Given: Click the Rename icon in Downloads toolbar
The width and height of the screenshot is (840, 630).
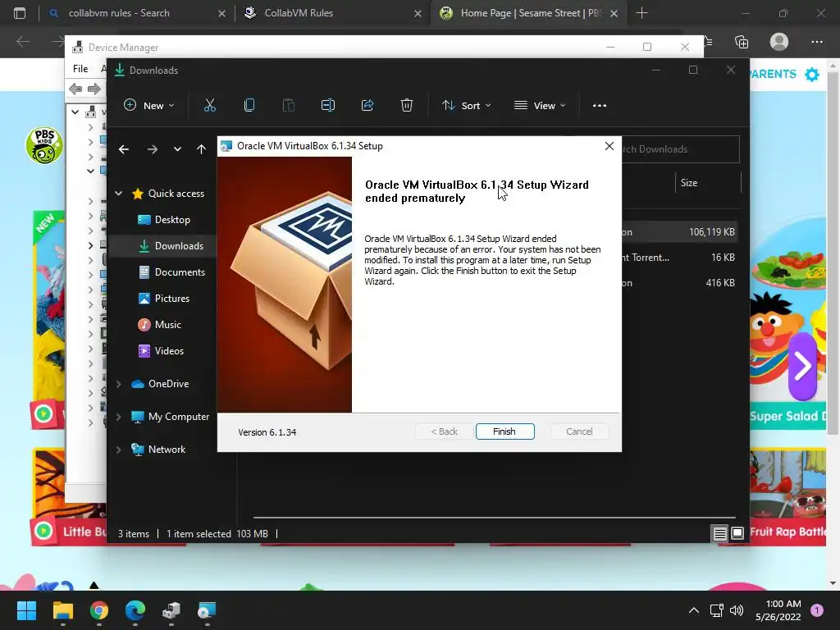Looking at the screenshot, I should 328,106.
